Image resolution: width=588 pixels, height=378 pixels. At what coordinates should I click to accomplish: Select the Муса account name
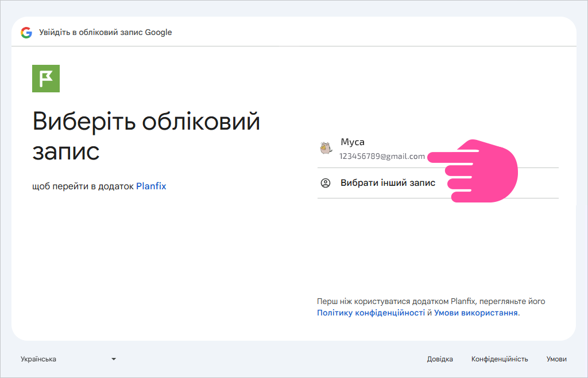353,142
